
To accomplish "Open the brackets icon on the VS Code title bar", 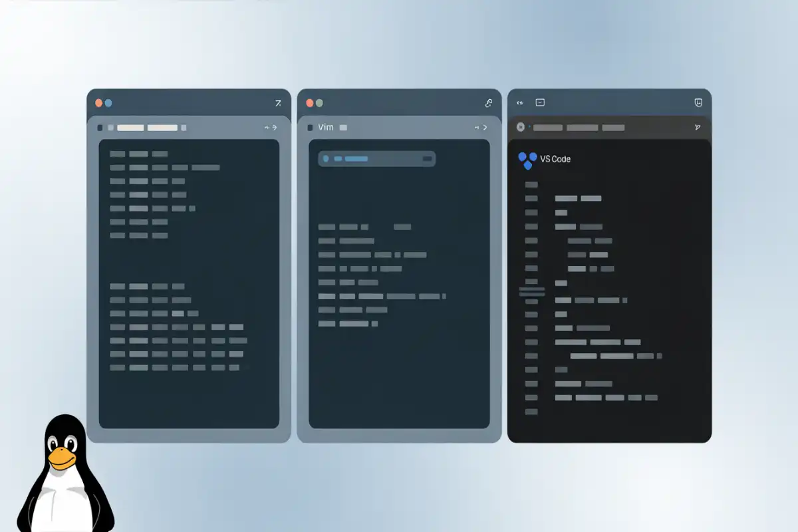I will (519, 101).
